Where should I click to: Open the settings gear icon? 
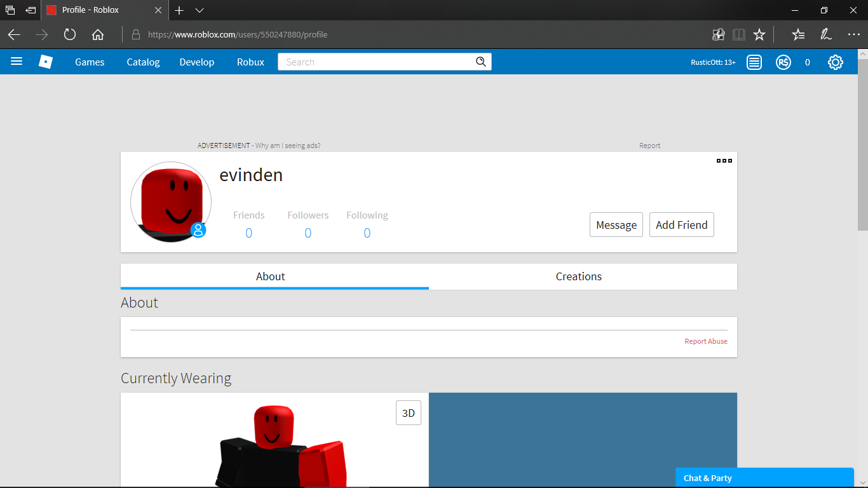click(x=835, y=62)
